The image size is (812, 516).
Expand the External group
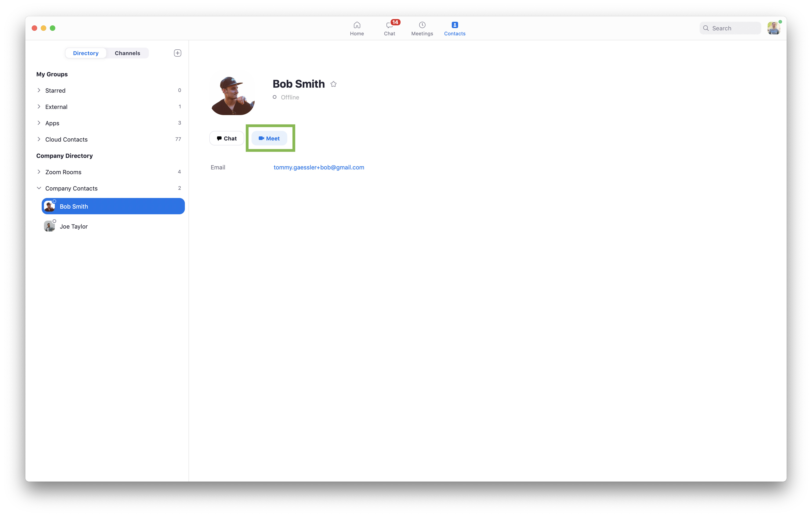(x=39, y=107)
